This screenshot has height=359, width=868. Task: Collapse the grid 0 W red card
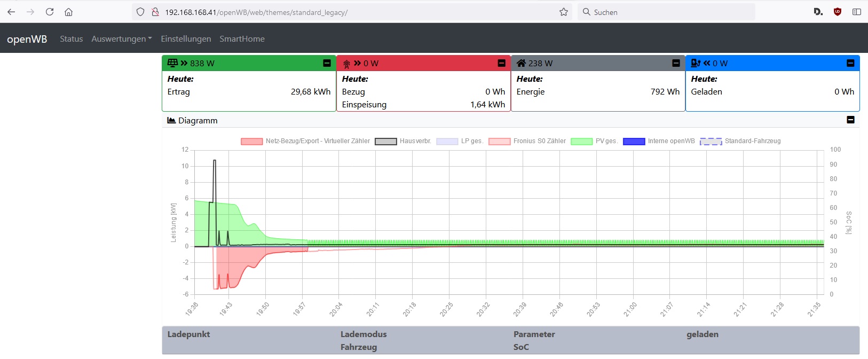(x=502, y=63)
